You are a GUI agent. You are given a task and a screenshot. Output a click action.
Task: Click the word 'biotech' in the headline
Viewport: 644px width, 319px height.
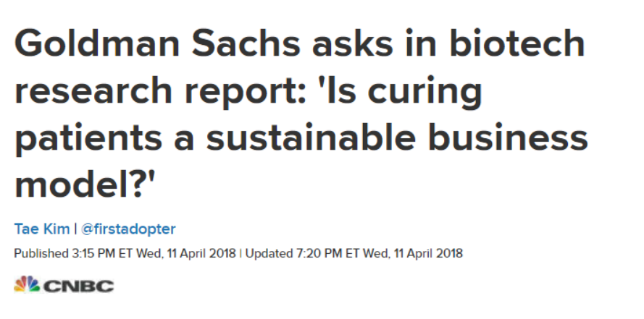tap(517, 43)
